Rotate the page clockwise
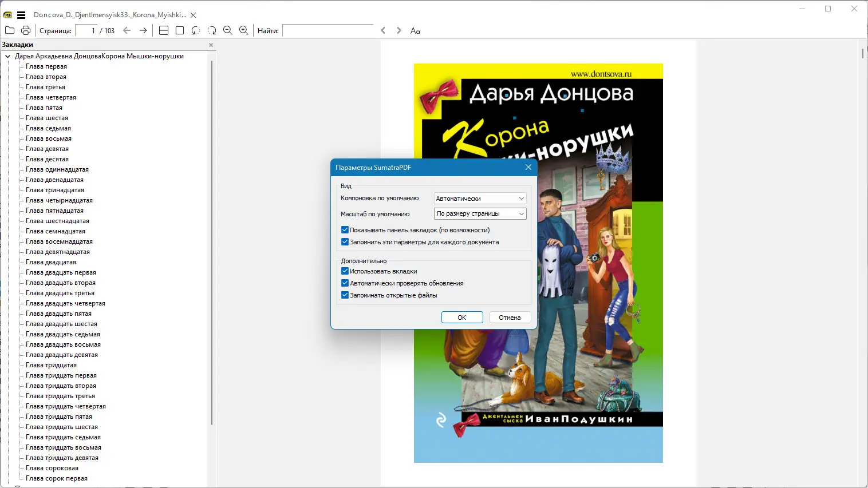Image resolution: width=868 pixels, height=488 pixels. [211, 30]
